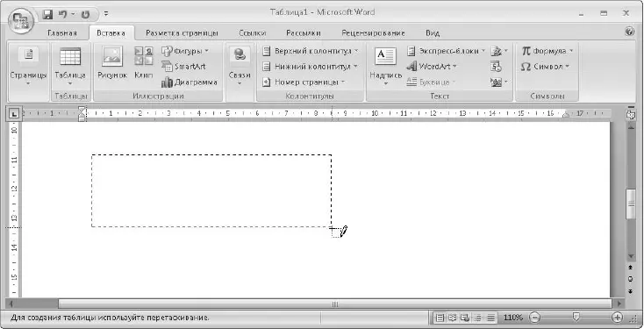Click the Формула button
The width and height of the screenshot is (644, 329).
(547, 51)
